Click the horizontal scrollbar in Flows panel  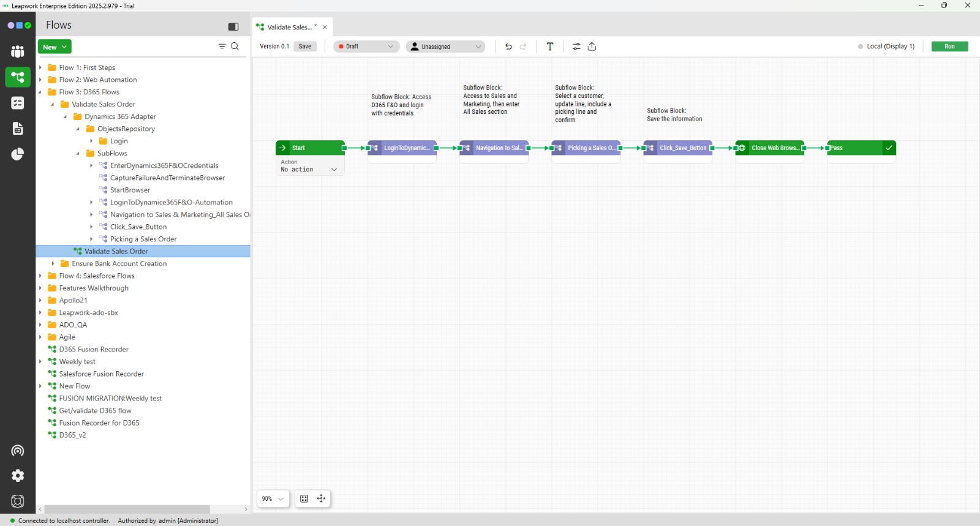pyautogui.click(x=127, y=509)
